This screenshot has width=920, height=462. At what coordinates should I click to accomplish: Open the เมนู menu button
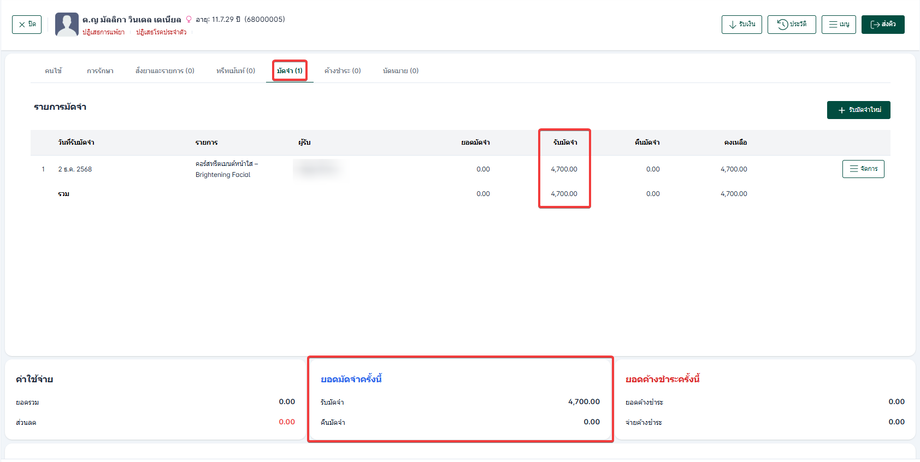click(839, 25)
